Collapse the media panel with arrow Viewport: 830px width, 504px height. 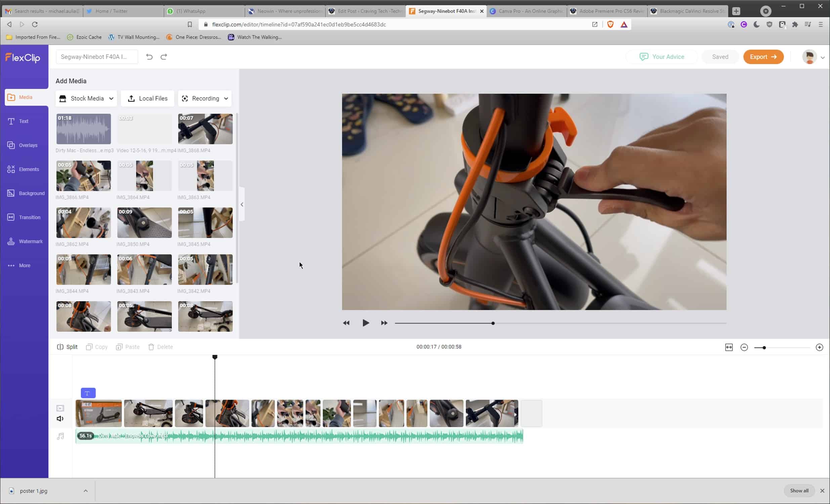click(x=242, y=205)
